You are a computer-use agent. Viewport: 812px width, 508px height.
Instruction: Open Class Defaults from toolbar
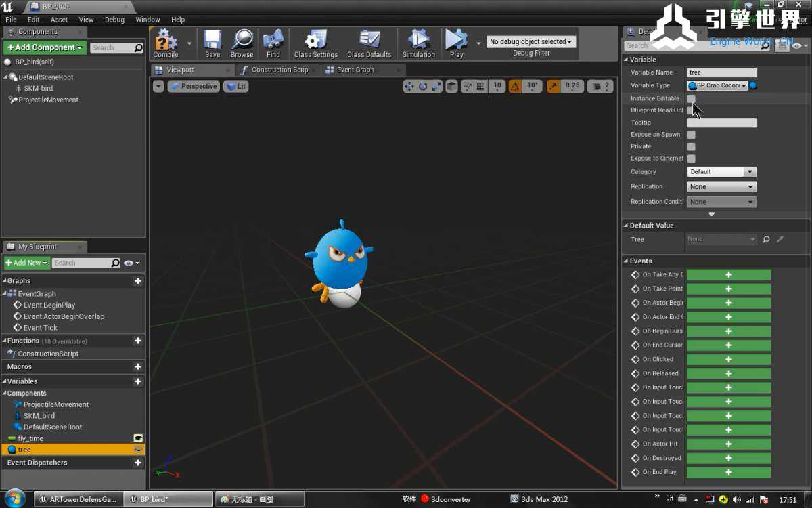coord(369,42)
